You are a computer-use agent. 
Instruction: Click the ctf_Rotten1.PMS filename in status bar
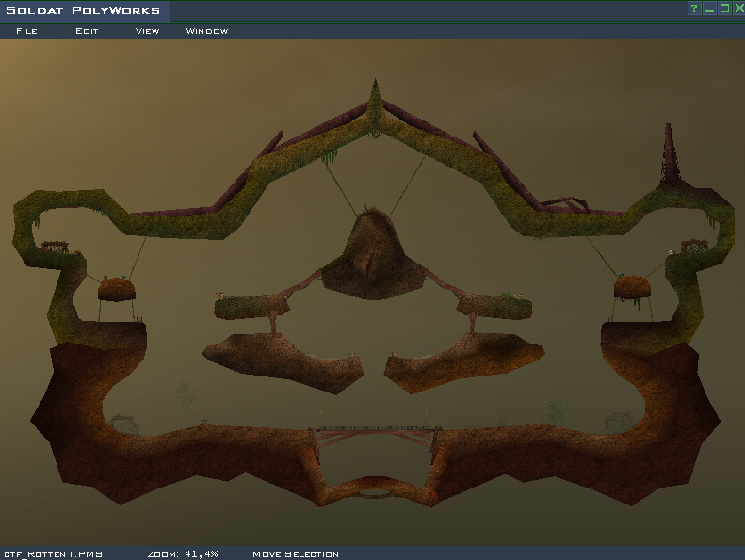53,554
